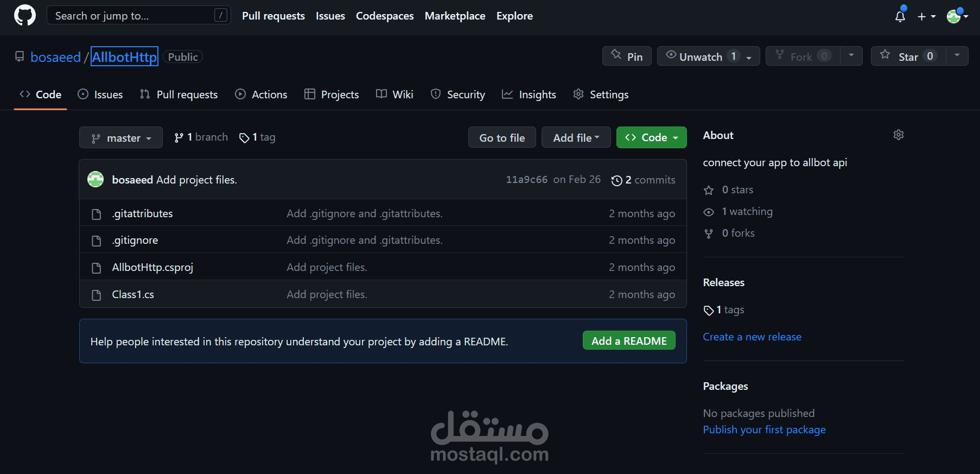The height and width of the screenshot is (474, 980).
Task: Open the Add project files commit message
Action: [x=196, y=180]
